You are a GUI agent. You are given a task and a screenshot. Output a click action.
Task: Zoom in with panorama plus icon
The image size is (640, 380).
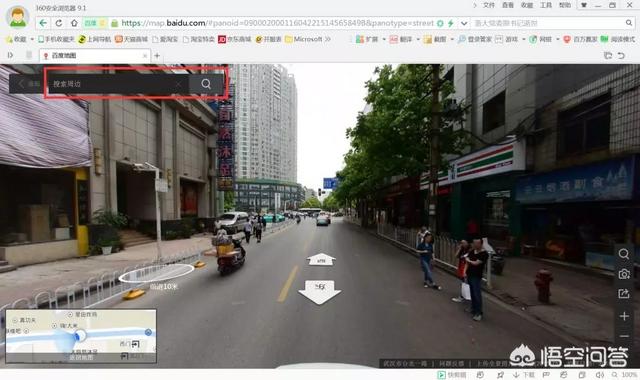coord(624,316)
